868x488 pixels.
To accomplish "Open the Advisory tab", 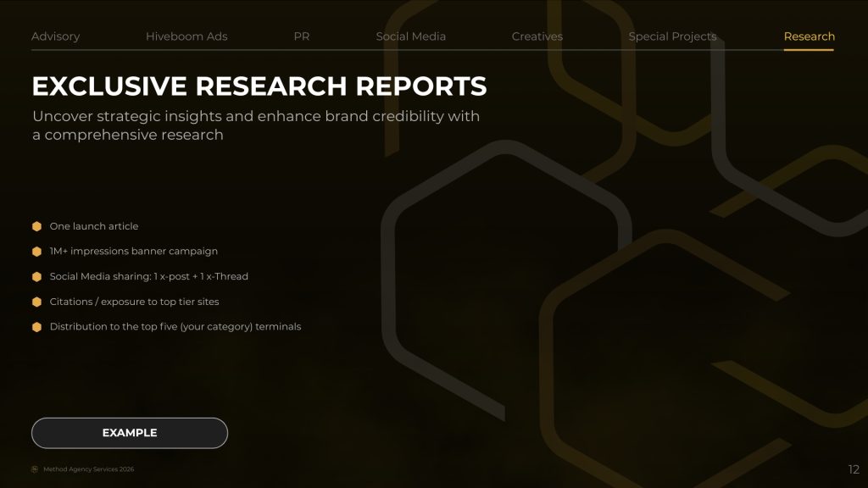I will tap(55, 36).
